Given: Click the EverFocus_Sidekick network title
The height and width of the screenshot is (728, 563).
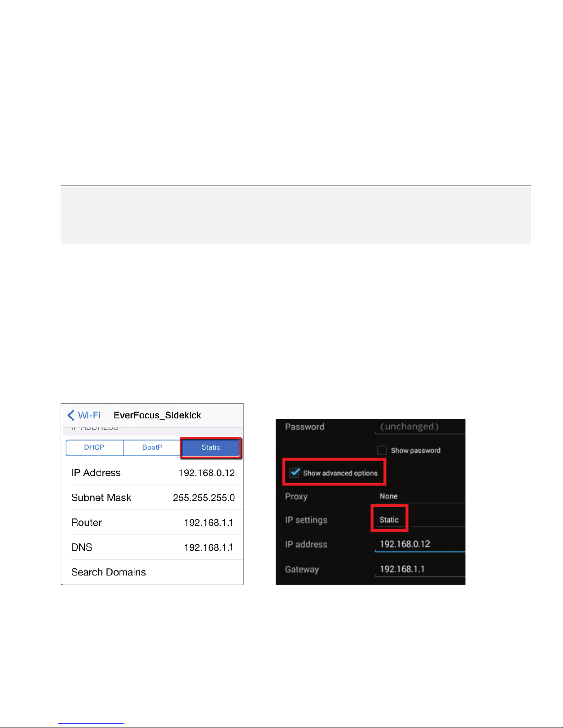Looking at the screenshot, I should (157, 415).
